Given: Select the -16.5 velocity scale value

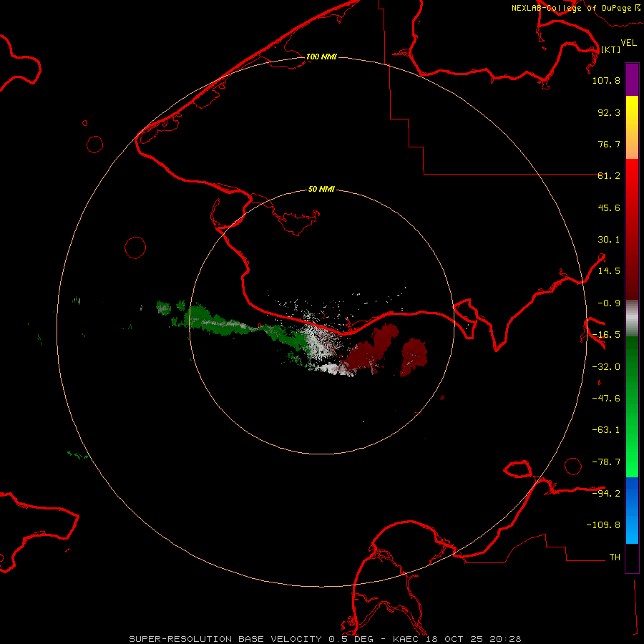Looking at the screenshot, I should pyautogui.click(x=606, y=335).
